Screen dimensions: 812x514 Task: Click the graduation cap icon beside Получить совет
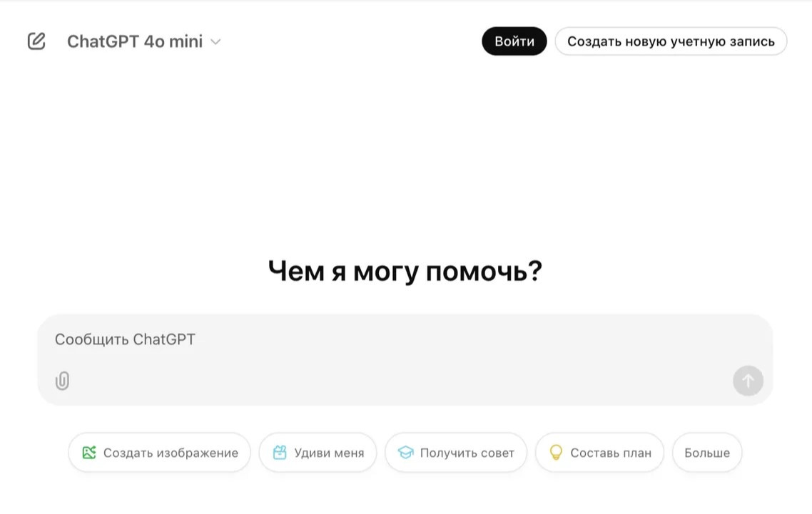tap(405, 453)
